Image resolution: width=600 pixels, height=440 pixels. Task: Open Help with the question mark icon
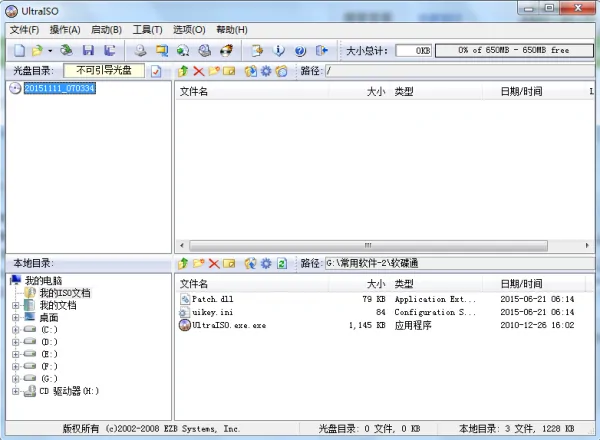coord(300,51)
